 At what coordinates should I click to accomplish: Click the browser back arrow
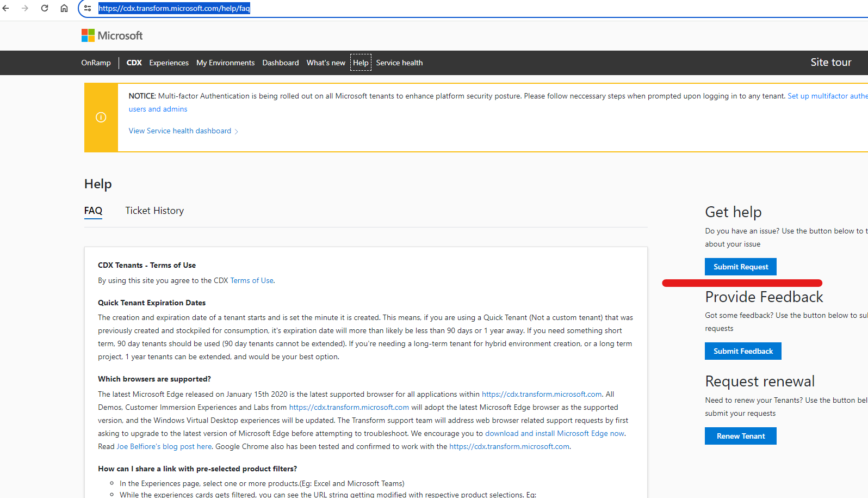6,8
